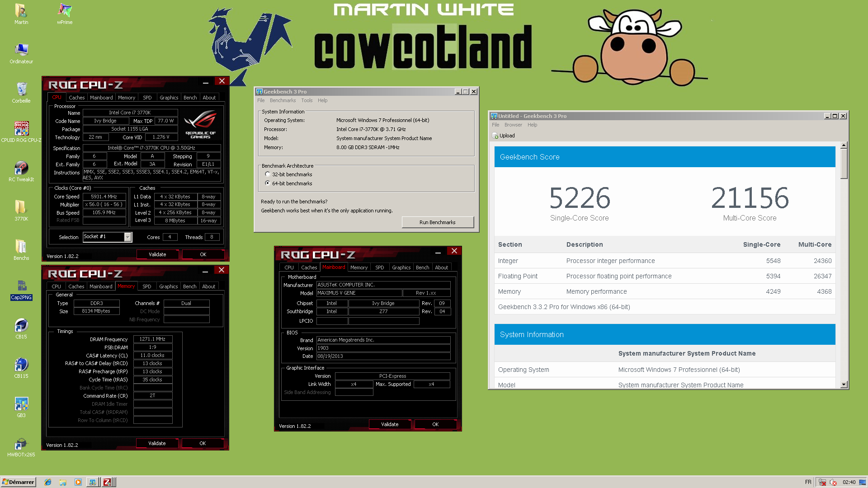Click OK in Memory CPU-Z window
The height and width of the screenshot is (488, 868).
click(x=203, y=443)
